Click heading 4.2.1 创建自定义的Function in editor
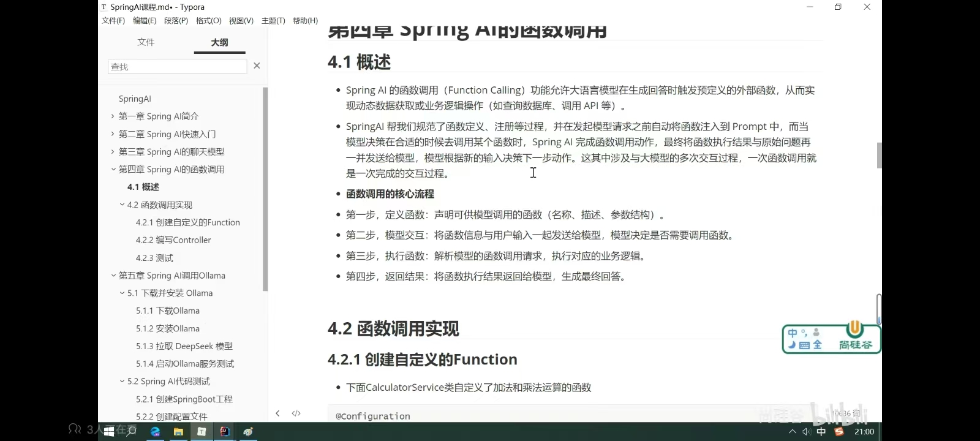This screenshot has width=980, height=441. (423, 360)
